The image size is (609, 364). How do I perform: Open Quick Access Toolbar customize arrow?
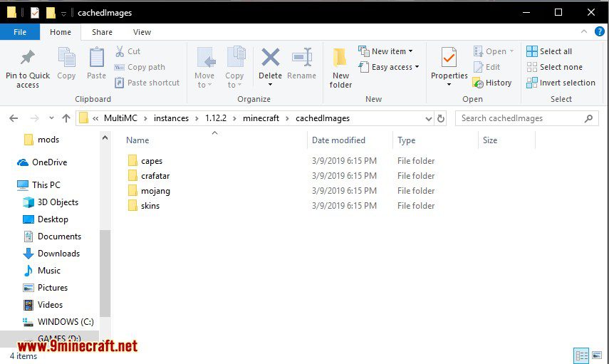[63, 14]
